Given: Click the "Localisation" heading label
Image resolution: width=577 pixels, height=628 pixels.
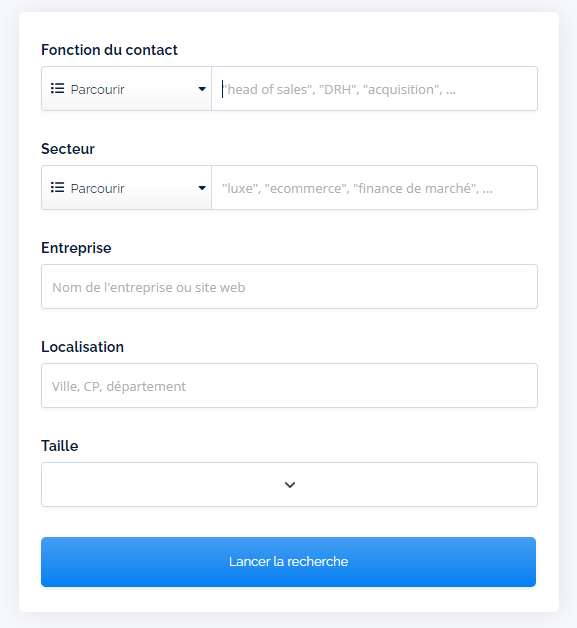Looking at the screenshot, I should 82,346.
